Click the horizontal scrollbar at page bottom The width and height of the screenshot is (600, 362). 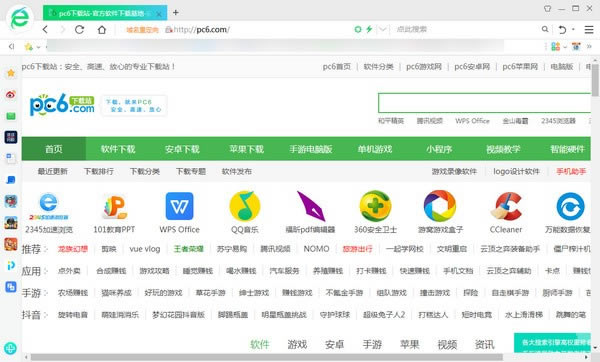tap(267, 357)
